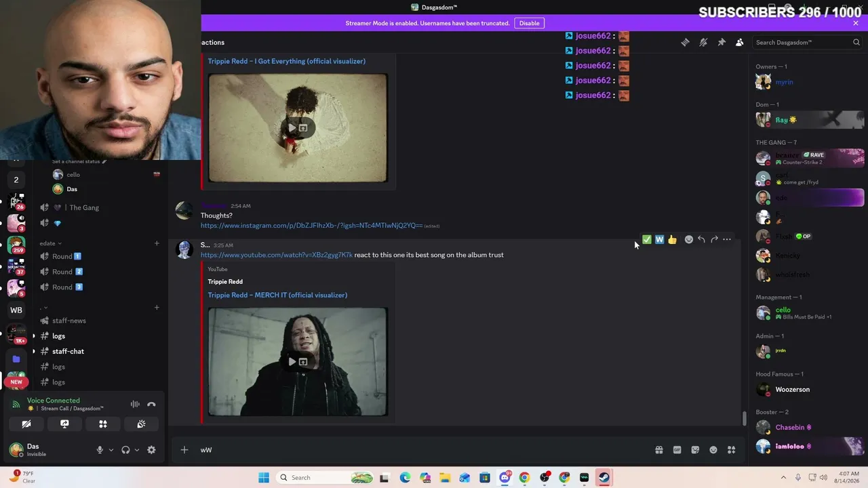Open notification settings bell icon
The height and width of the screenshot is (488, 868).
coord(703,42)
